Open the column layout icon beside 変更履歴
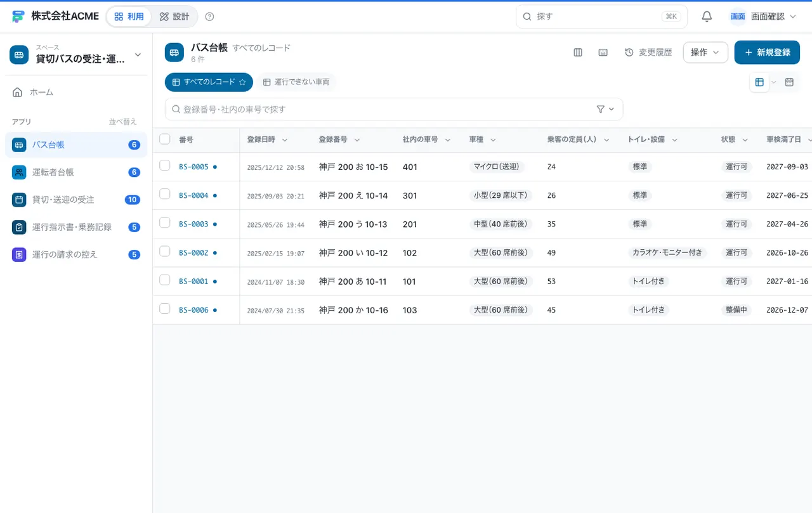The image size is (812, 513). coord(578,53)
